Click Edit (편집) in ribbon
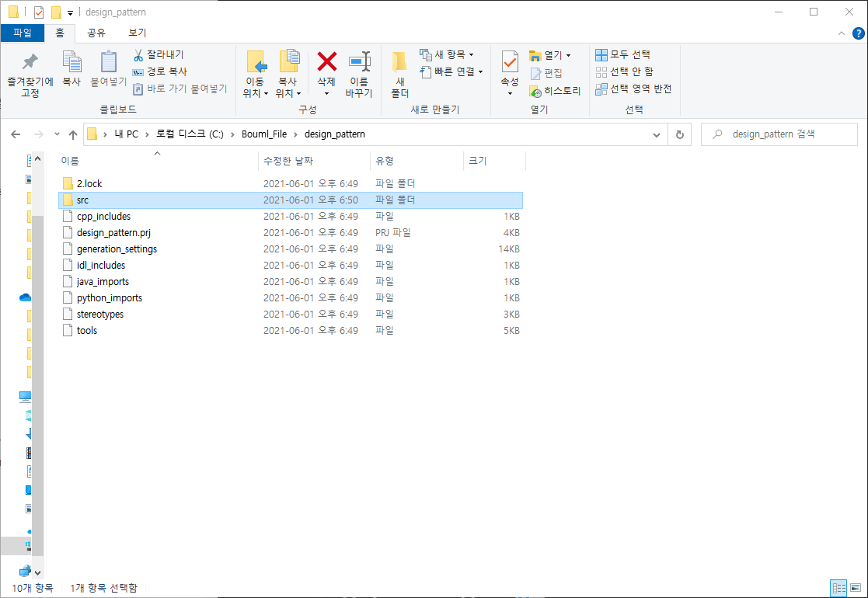 click(x=546, y=73)
